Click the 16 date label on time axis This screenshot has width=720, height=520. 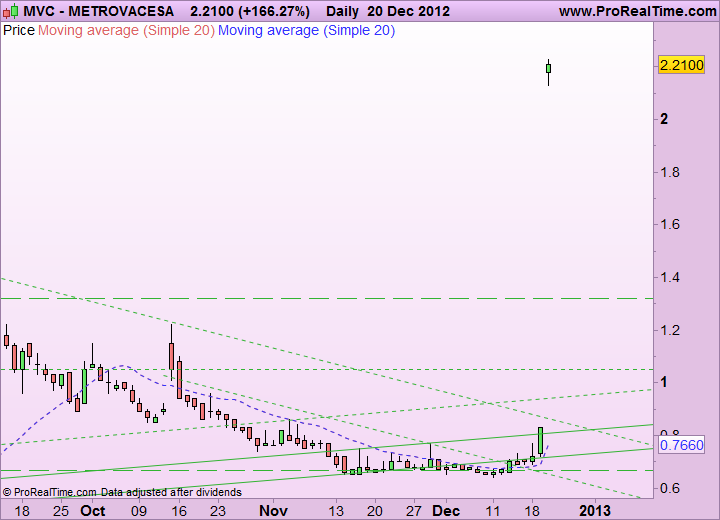coord(179,511)
